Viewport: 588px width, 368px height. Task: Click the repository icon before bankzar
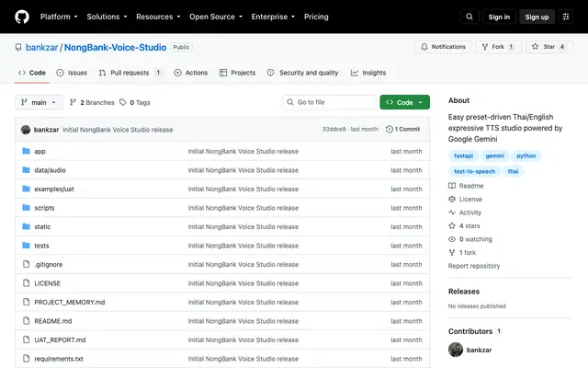coord(18,47)
